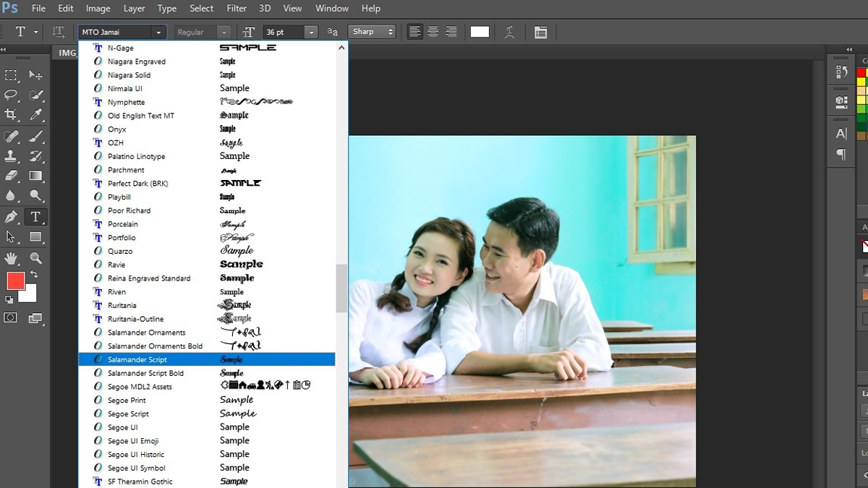
Task: Open the Character panel icon
Action: (x=841, y=133)
